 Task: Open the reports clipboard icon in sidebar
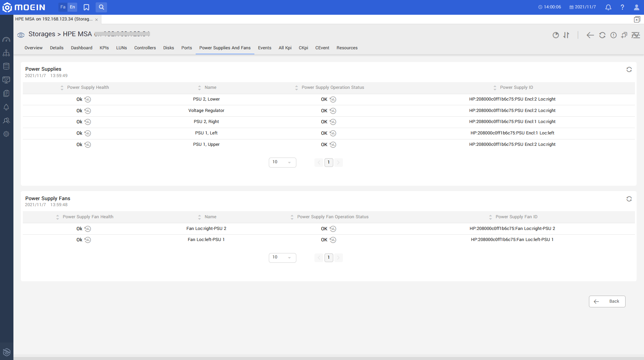6,94
